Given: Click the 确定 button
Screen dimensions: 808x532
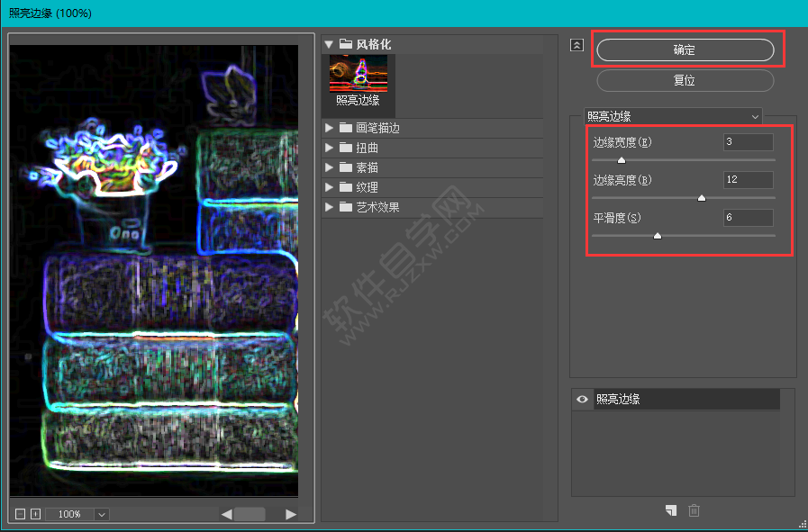Looking at the screenshot, I should [685, 50].
